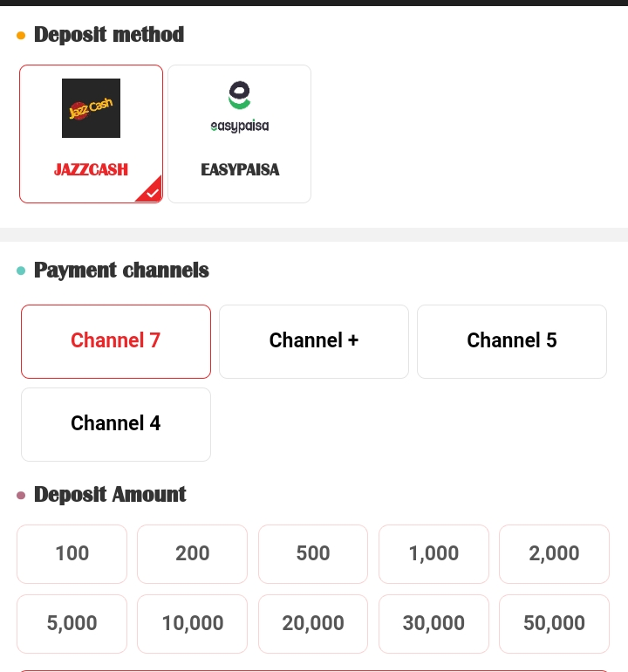The image size is (628, 672).
Task: Click the Deposit method section heading
Action: tap(108, 35)
